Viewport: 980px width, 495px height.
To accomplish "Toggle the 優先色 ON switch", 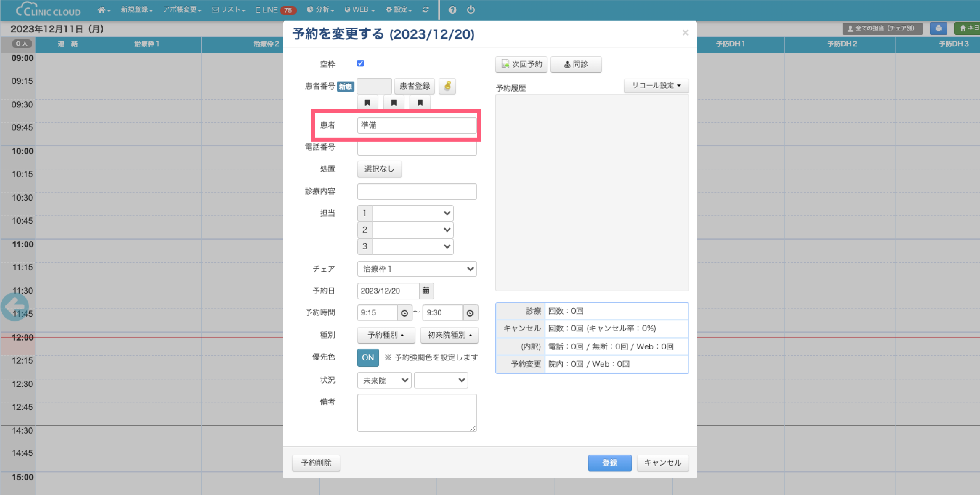I will pyautogui.click(x=367, y=357).
